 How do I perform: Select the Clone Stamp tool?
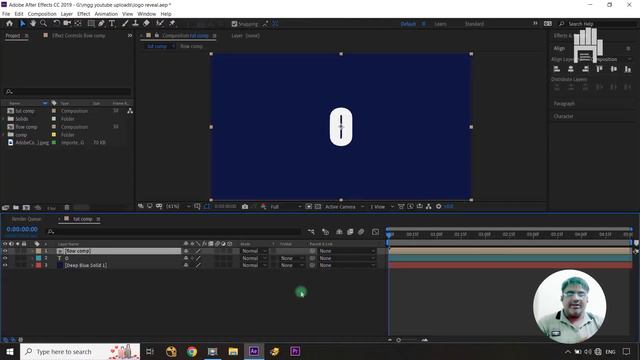136,24
